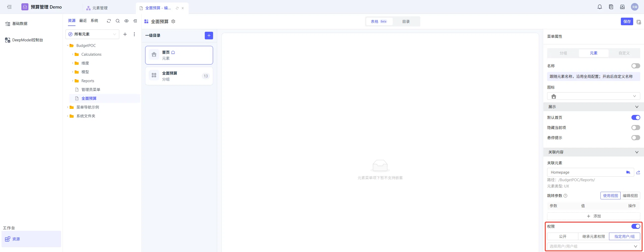Image resolution: width=644 pixels, height=252 pixels.
Task: Select the 编辑视图 button
Action: (x=630, y=196)
